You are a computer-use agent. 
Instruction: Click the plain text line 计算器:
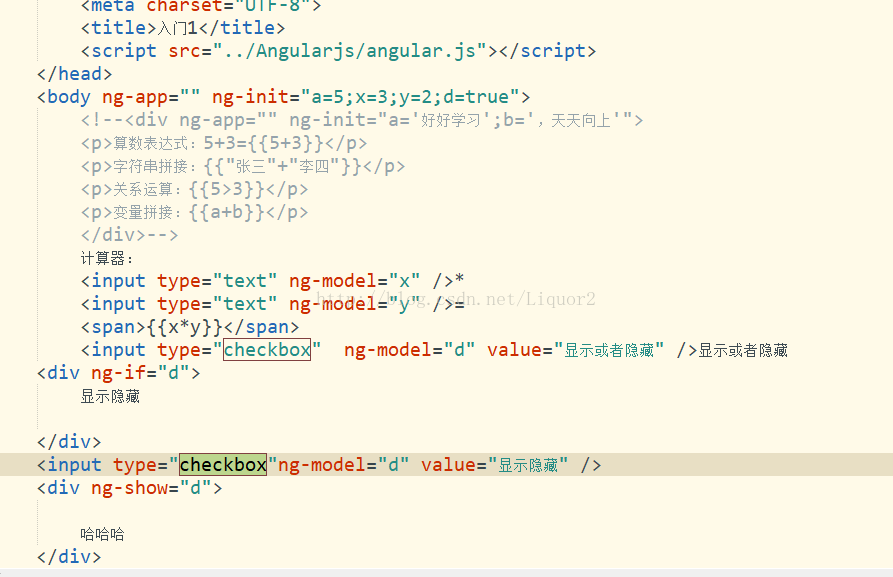pos(106,259)
